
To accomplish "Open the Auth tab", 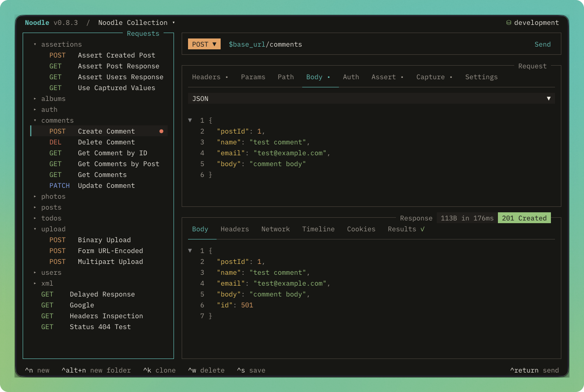I will click(351, 77).
